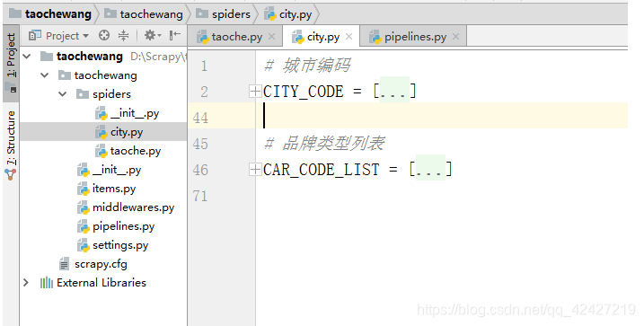Click the city.py breadcrumb
This screenshot has height=326, width=644.
point(288,14)
